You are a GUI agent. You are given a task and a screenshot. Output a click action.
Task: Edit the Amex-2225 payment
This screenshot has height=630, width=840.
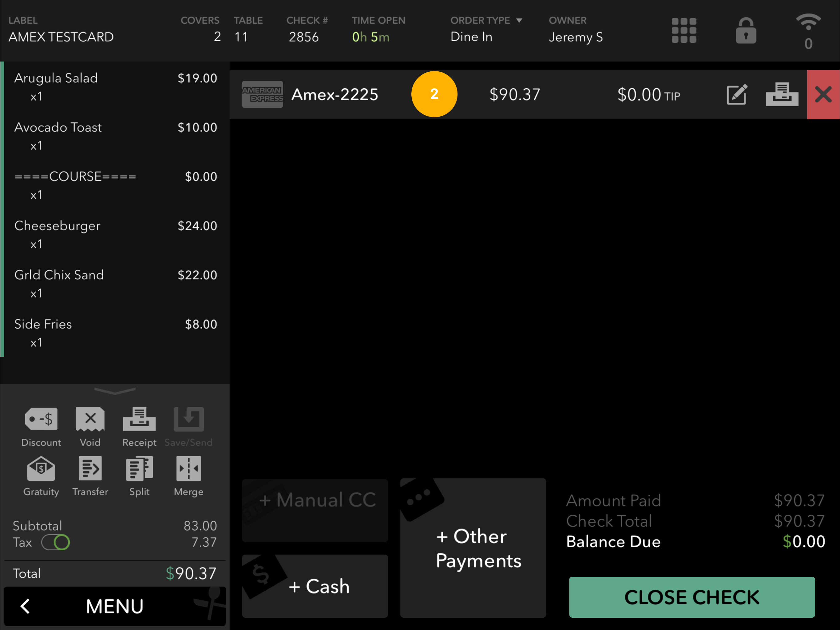click(x=737, y=94)
